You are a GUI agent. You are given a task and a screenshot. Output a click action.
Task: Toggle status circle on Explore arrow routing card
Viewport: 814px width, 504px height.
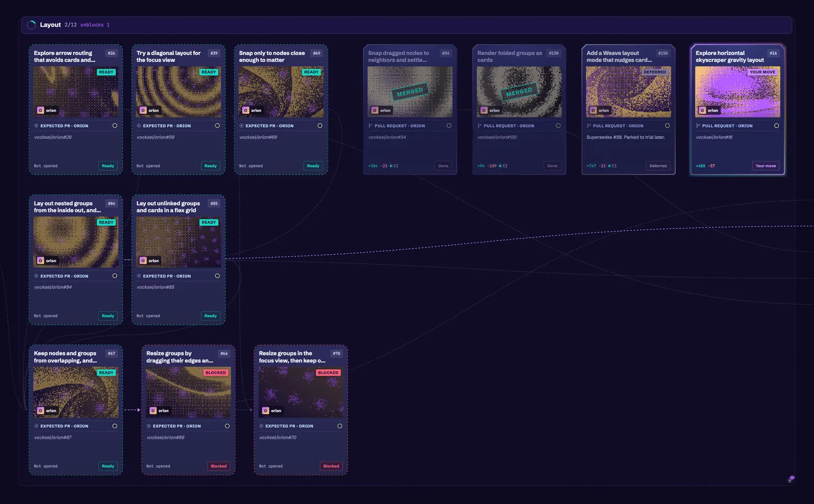pyautogui.click(x=114, y=126)
